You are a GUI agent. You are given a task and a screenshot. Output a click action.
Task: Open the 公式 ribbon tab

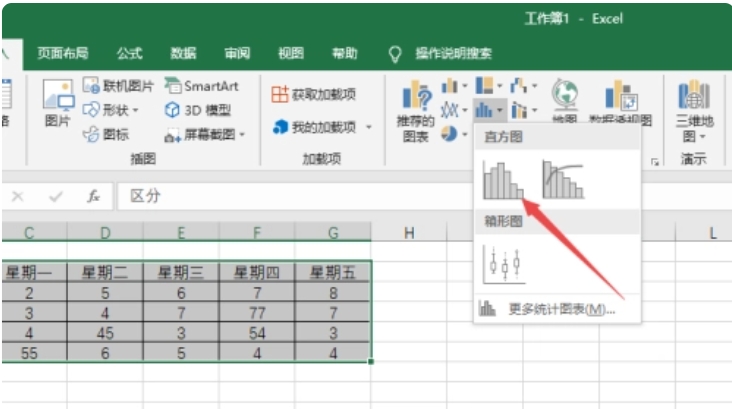(x=129, y=53)
